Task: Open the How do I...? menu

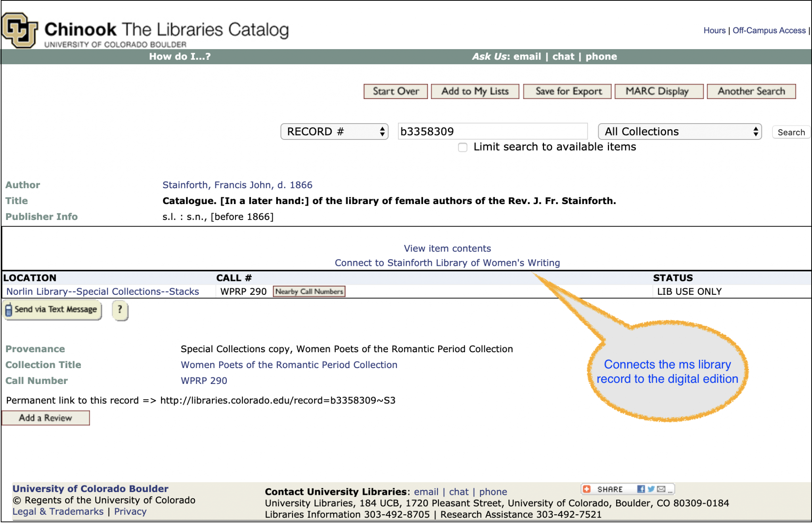Action: (180, 57)
